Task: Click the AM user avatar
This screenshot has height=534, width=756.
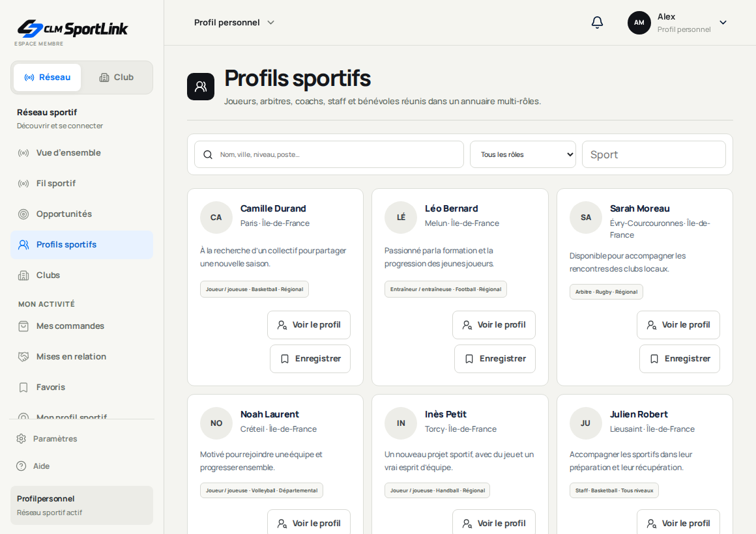Action: click(639, 23)
